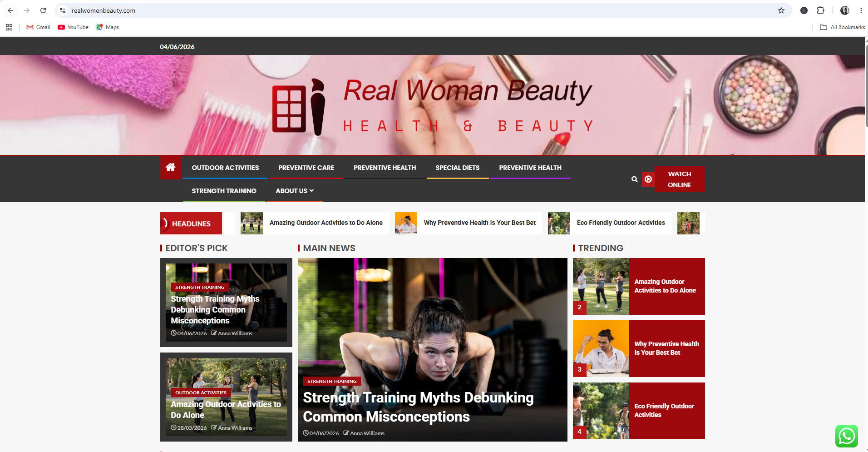868x452 pixels.
Task: Open the WhatsApp chat icon
Action: 847,436
